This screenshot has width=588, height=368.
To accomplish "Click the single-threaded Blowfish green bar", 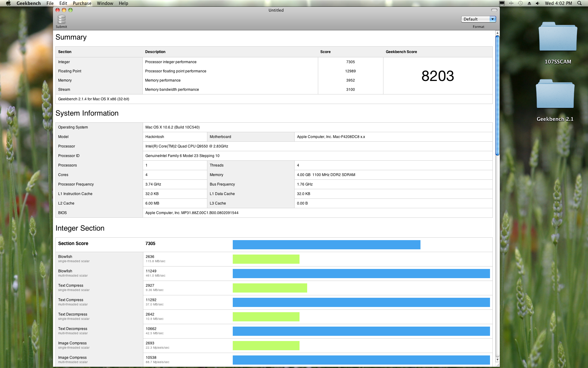I will pos(266,259).
